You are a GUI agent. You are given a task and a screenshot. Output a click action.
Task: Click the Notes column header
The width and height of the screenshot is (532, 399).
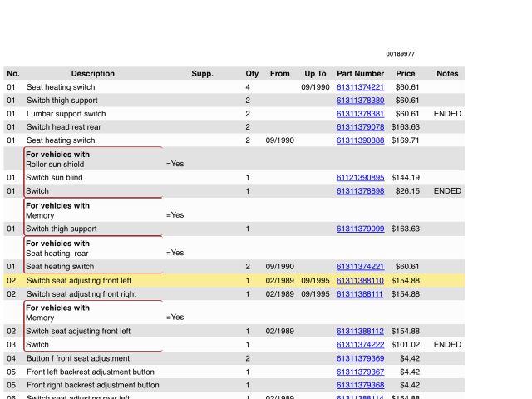tap(447, 74)
